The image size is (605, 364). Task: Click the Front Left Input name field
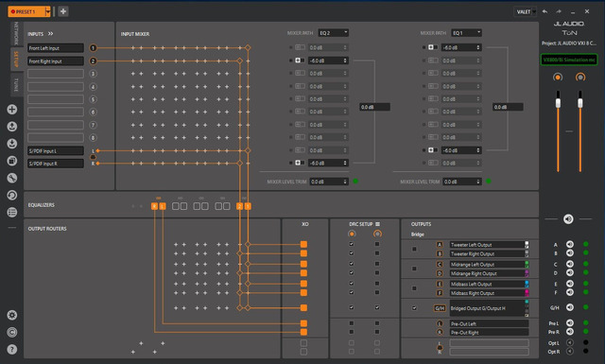click(56, 48)
